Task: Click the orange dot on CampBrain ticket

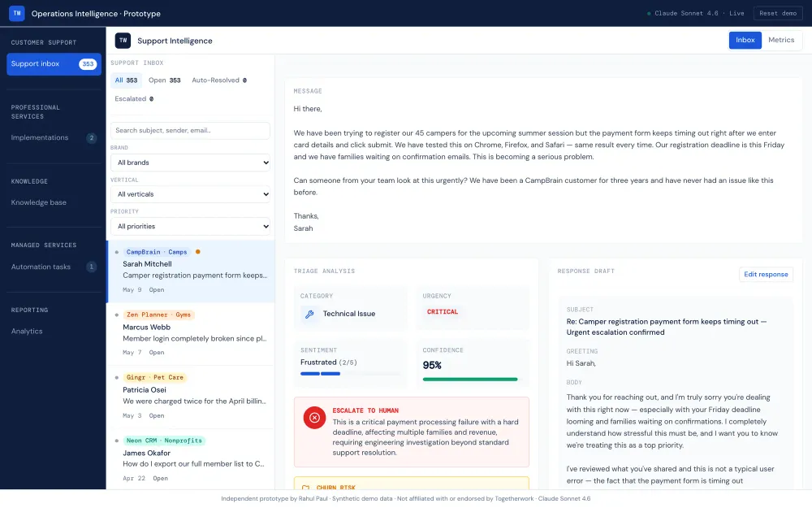Action: (x=198, y=252)
